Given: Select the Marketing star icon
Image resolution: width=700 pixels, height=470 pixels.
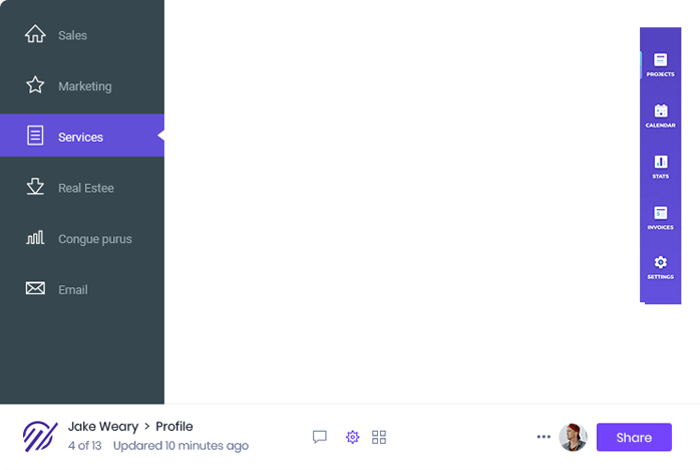Looking at the screenshot, I should (35, 85).
